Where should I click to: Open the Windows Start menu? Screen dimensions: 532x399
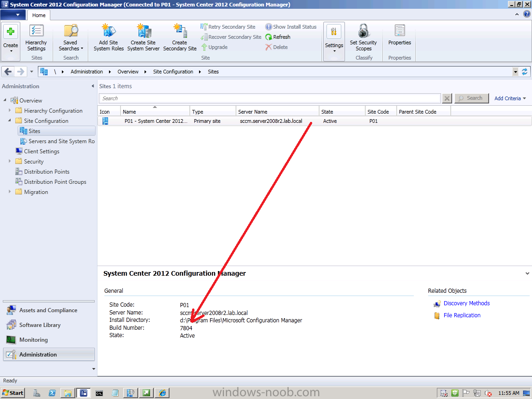(13, 393)
